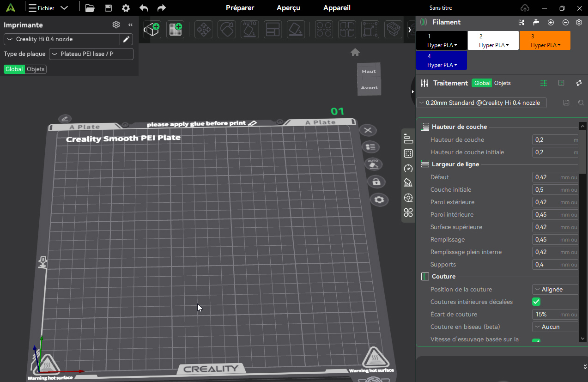Viewport: 588px width, 382px height.
Task: Switch Traitement panel to Objets mode
Action: [503, 83]
